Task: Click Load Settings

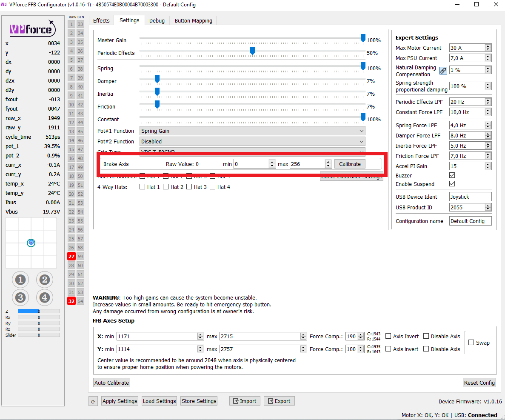Action: (159, 401)
